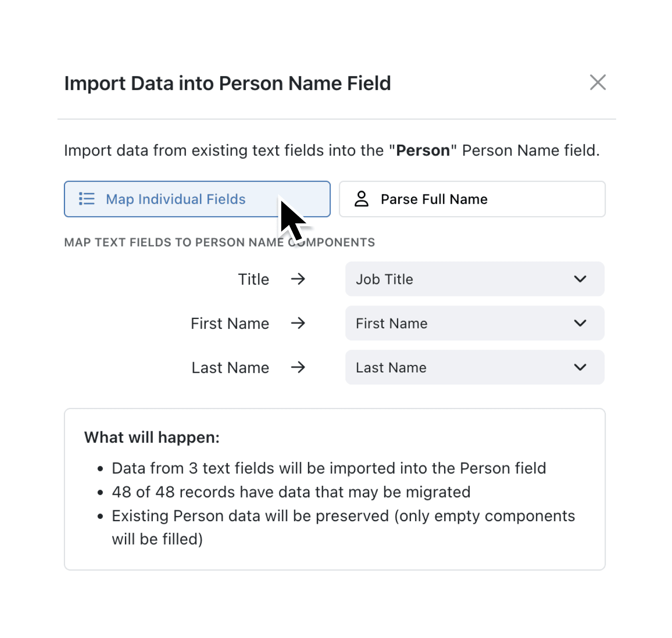Open the Last Name mapping dropdown

click(x=474, y=367)
